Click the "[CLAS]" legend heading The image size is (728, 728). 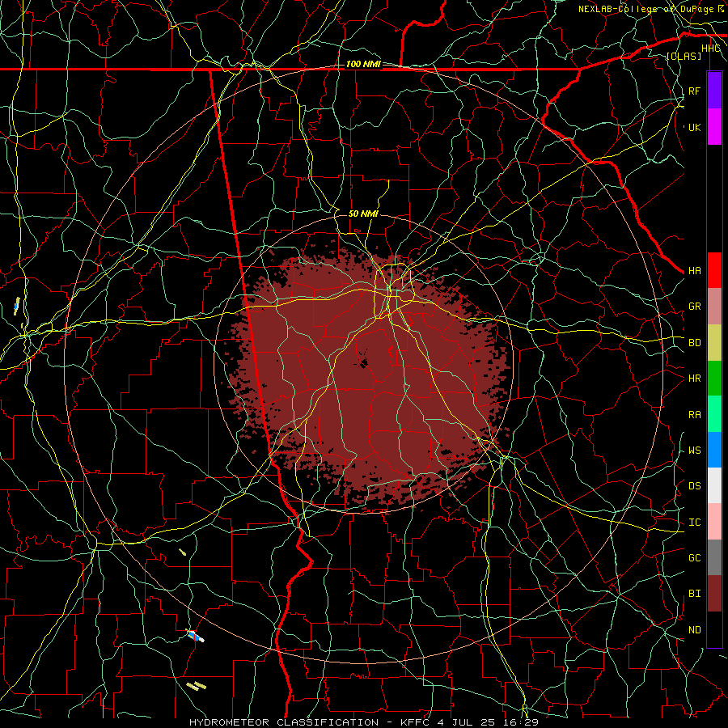(x=684, y=56)
